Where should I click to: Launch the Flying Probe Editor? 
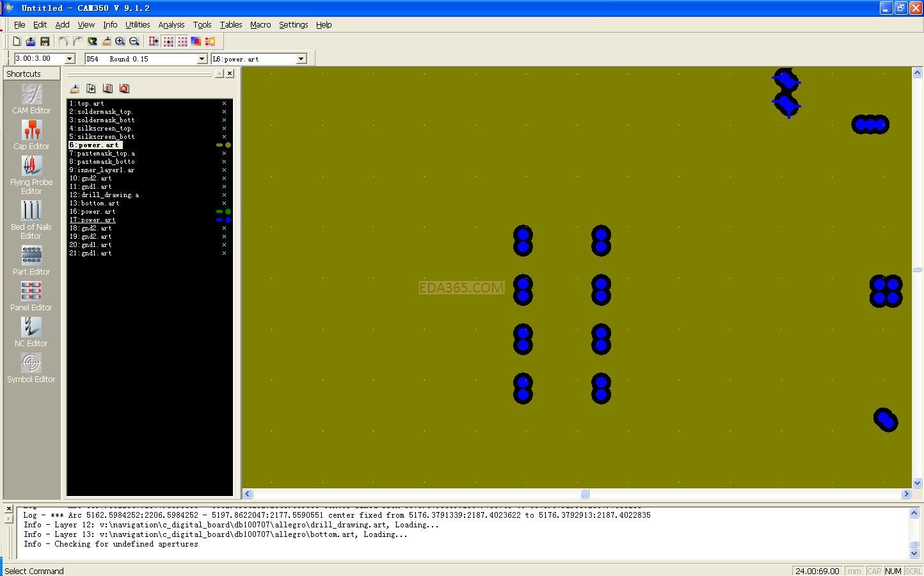click(x=31, y=175)
